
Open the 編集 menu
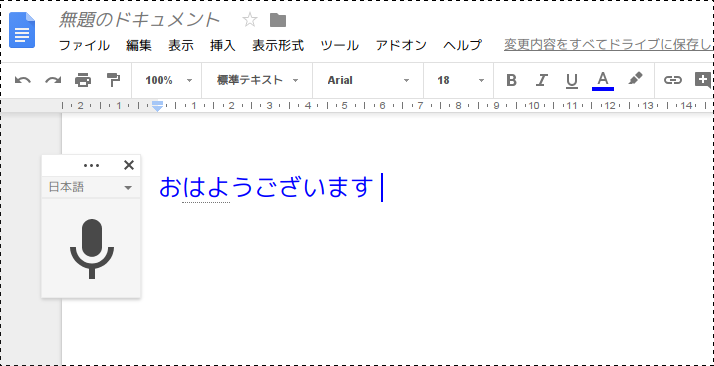[139, 46]
